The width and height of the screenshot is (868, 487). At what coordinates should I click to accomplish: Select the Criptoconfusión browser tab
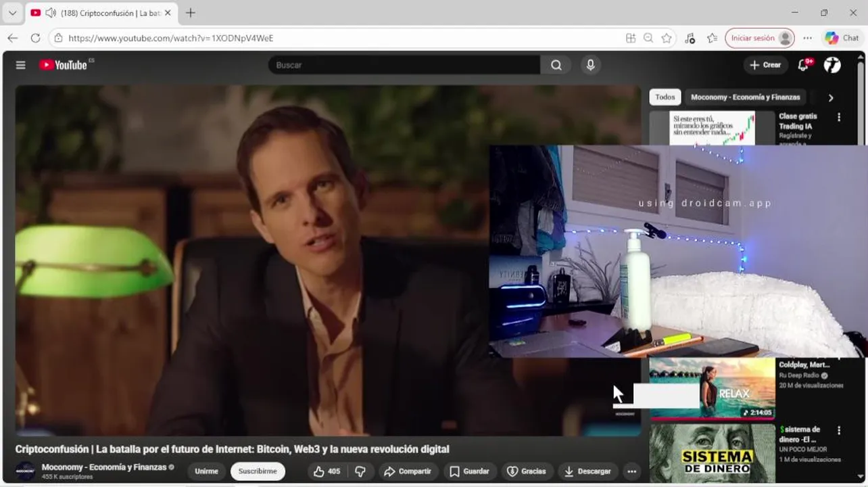(x=101, y=13)
